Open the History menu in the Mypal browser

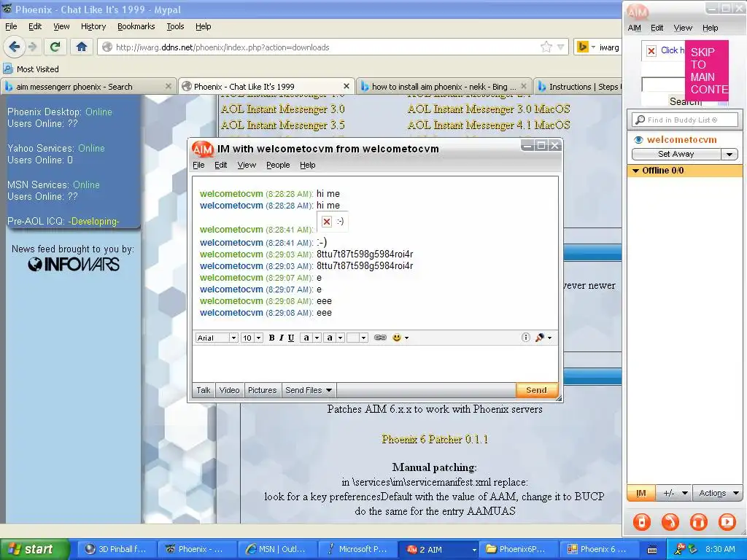coord(93,27)
